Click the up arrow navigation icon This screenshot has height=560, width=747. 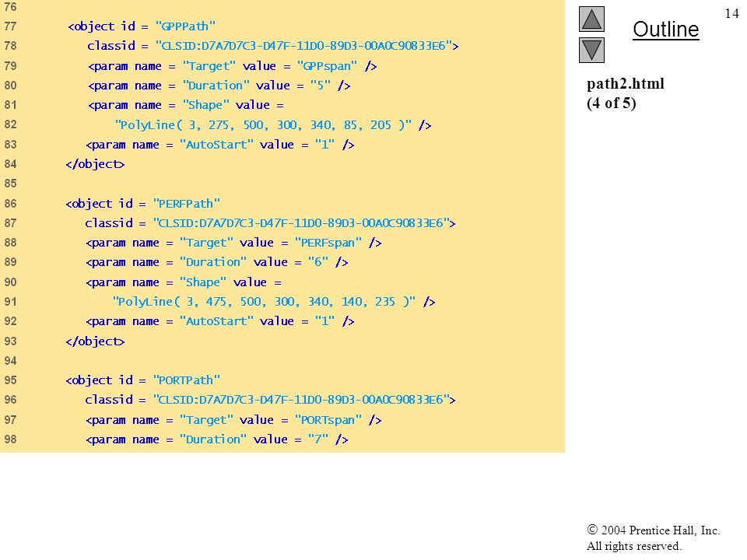pos(591,19)
